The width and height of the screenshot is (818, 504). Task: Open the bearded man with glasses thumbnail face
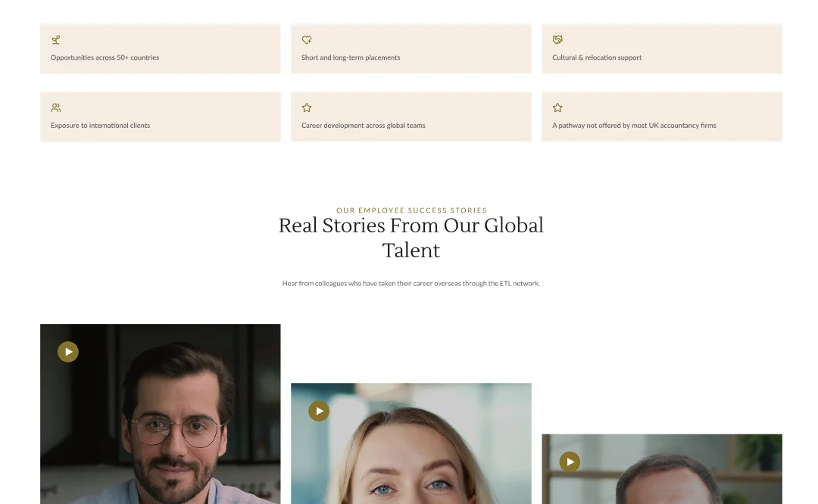pos(174,431)
